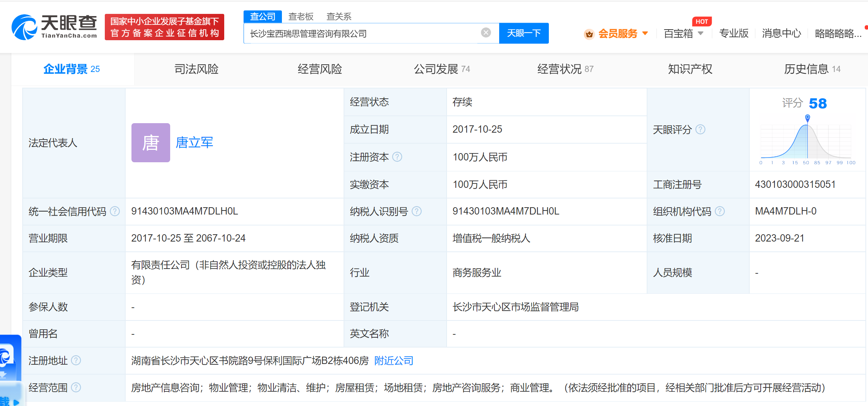The image size is (868, 406).
Task: Open the 企业背景 tab
Action: click(72, 69)
